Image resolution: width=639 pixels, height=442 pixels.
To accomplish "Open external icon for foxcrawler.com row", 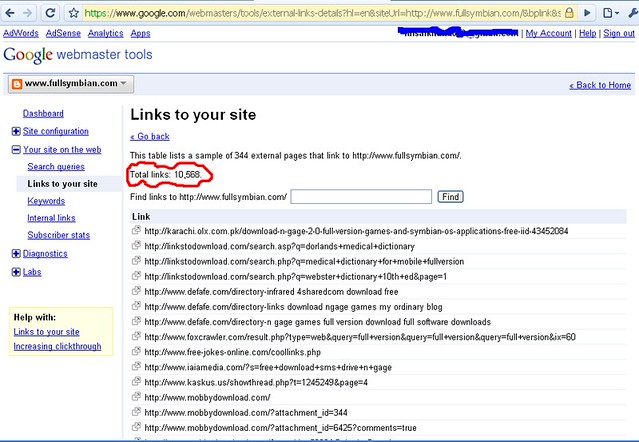I will click(x=136, y=336).
